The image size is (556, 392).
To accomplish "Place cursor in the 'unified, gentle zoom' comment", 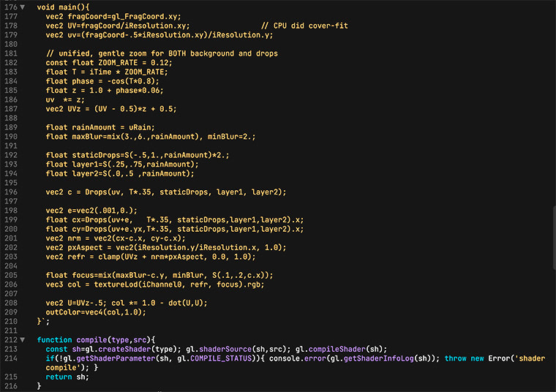I will [x=161, y=53].
